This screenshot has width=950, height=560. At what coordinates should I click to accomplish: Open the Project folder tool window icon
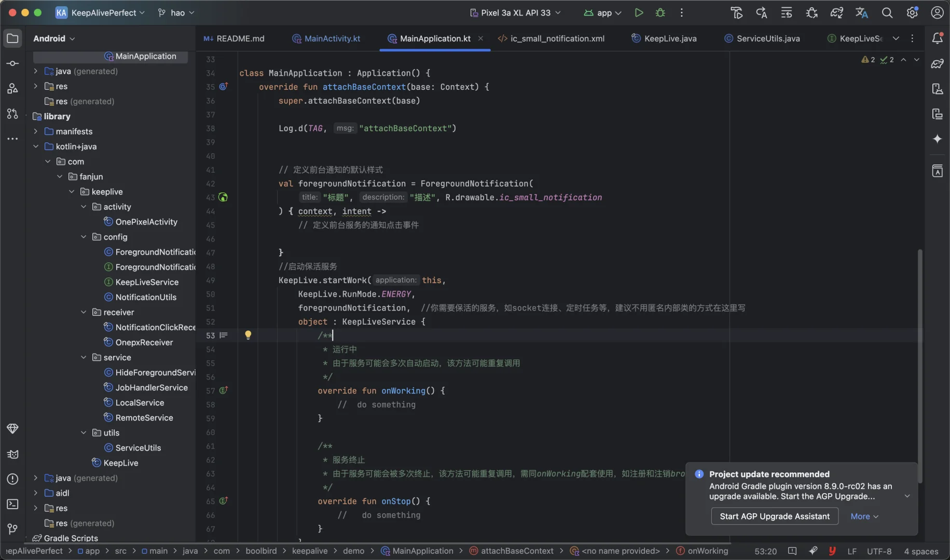12,38
